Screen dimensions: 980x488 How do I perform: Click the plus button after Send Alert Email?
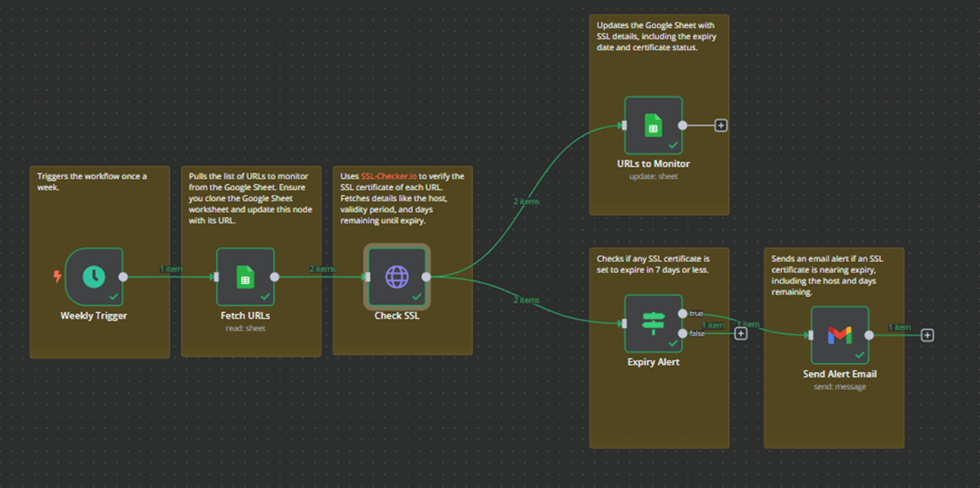pyautogui.click(x=927, y=334)
